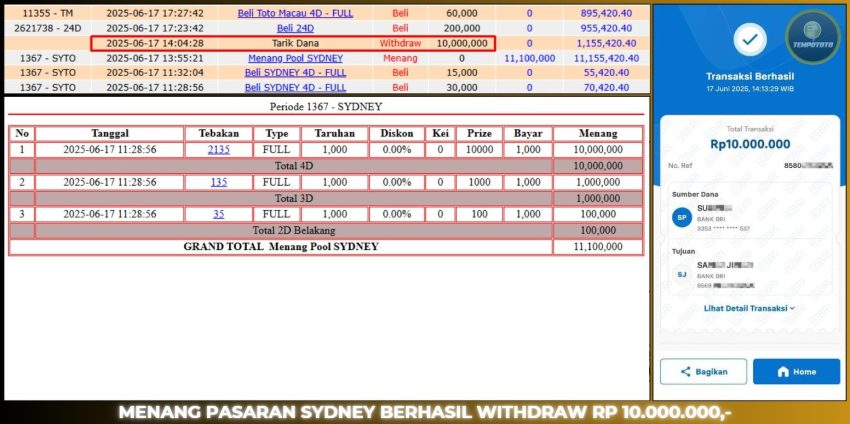The height and width of the screenshot is (424, 850).
Task: Click the Transaksi Berhasil heading
Action: (750, 77)
